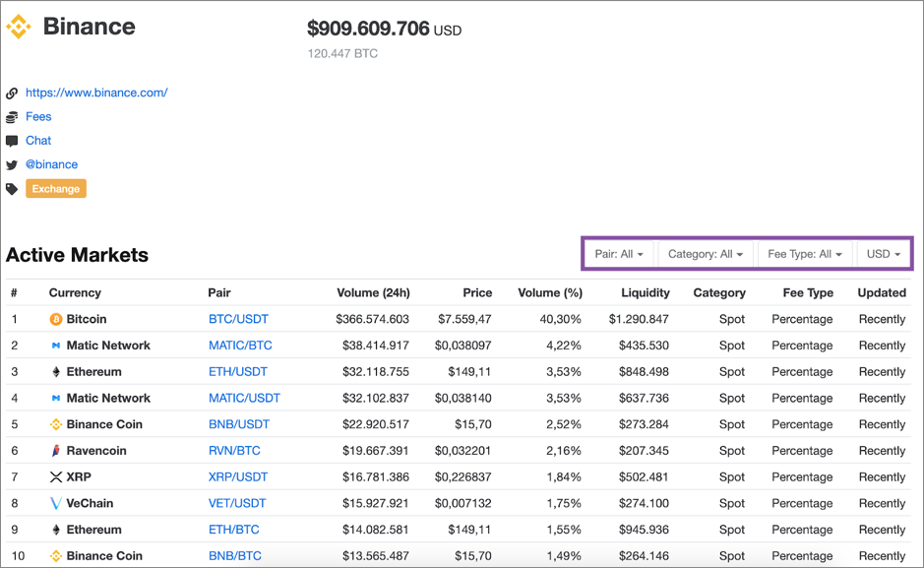Select the Ravencoin currency name
The height and width of the screenshot is (568, 924).
[96, 451]
